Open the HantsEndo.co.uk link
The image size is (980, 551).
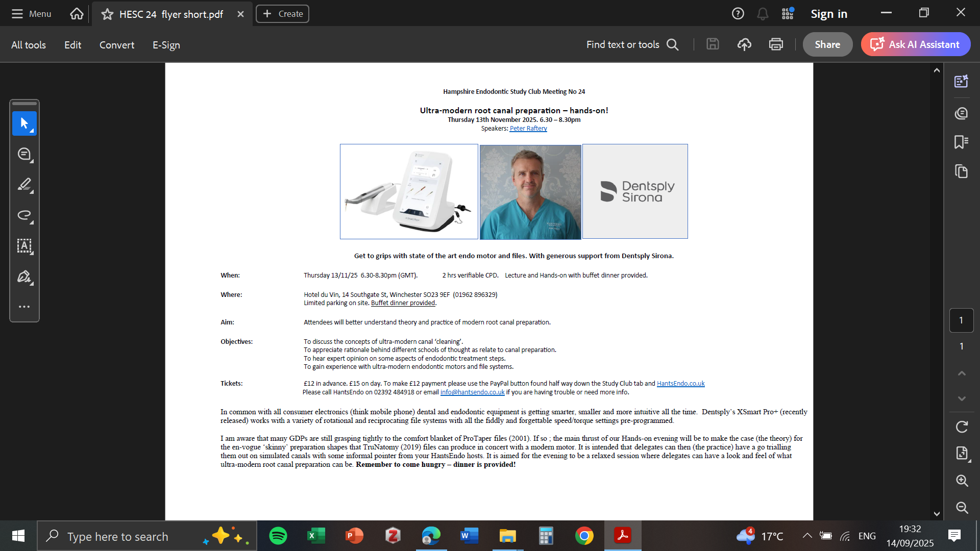tap(680, 384)
